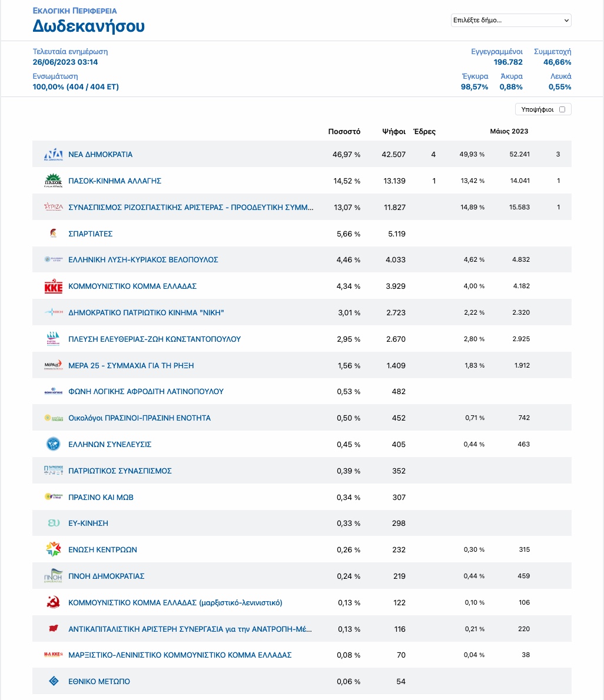The width and height of the screenshot is (604, 700).
Task: Click the 100,00% (404 / 404 ET) value
Action: click(x=75, y=86)
